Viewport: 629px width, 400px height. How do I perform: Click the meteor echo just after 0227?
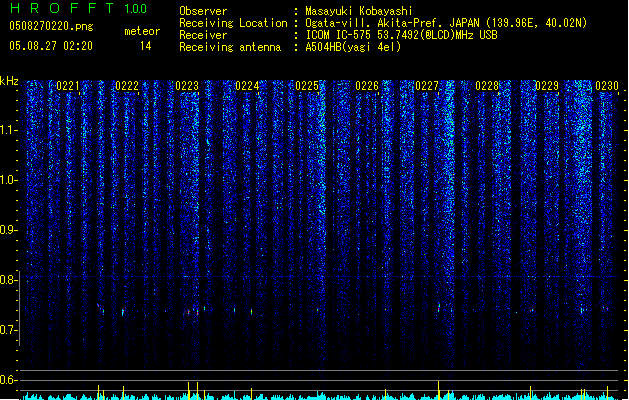439,308
